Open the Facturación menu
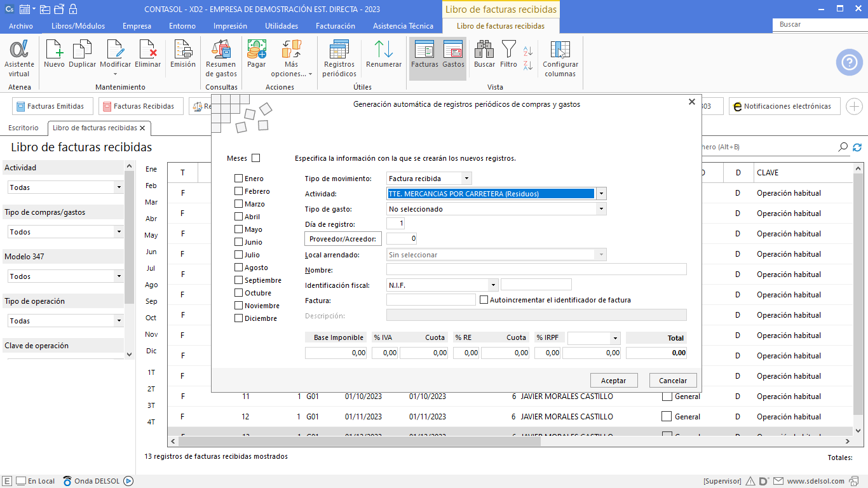This screenshot has width=868, height=488. pyautogui.click(x=335, y=26)
